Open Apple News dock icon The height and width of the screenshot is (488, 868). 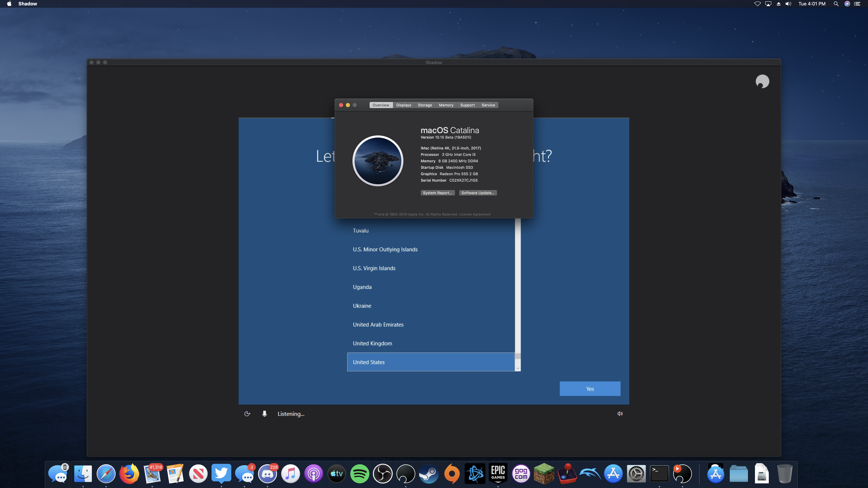[x=198, y=474]
